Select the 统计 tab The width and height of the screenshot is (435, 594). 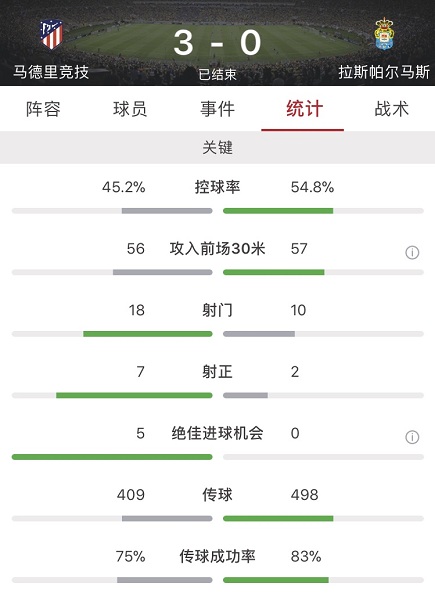tap(305, 109)
